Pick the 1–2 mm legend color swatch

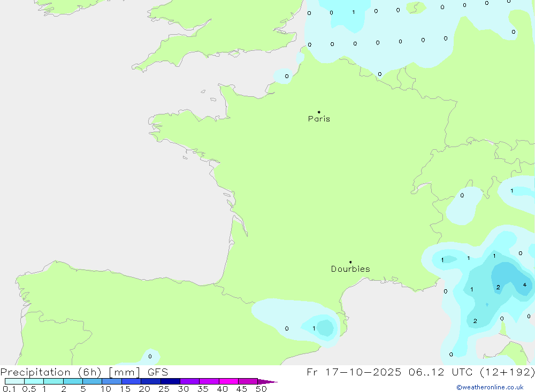pos(53,381)
